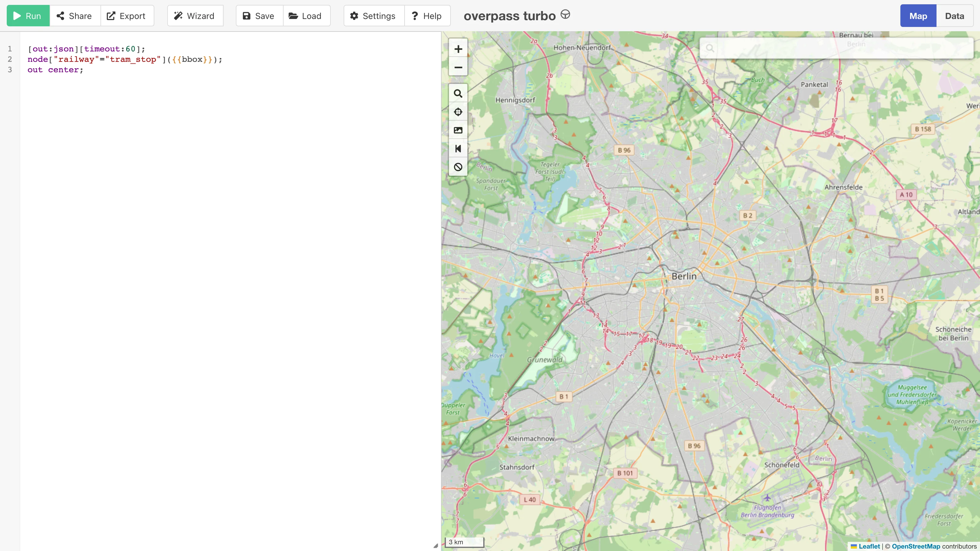Zoom in on the map
The height and width of the screenshot is (551, 980).
point(458,49)
